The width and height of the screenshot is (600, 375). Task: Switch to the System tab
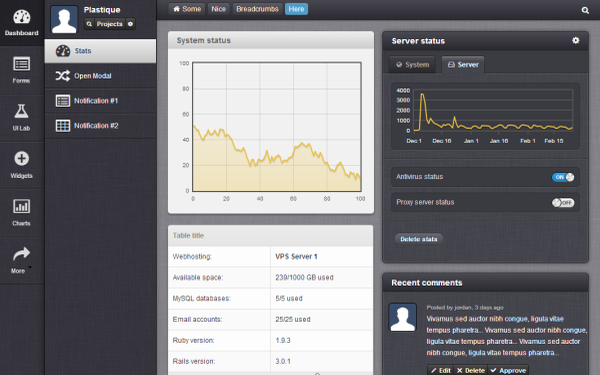(412, 65)
